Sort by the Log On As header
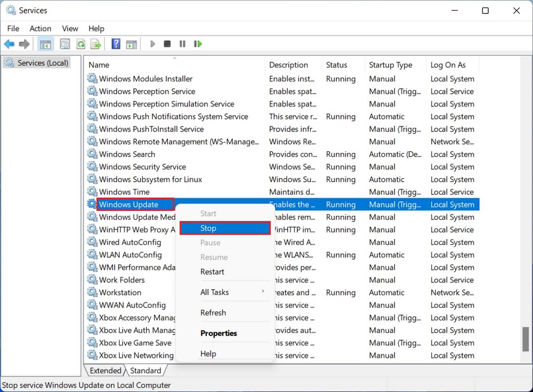Viewport: 533px width, 392px height. tap(453, 64)
